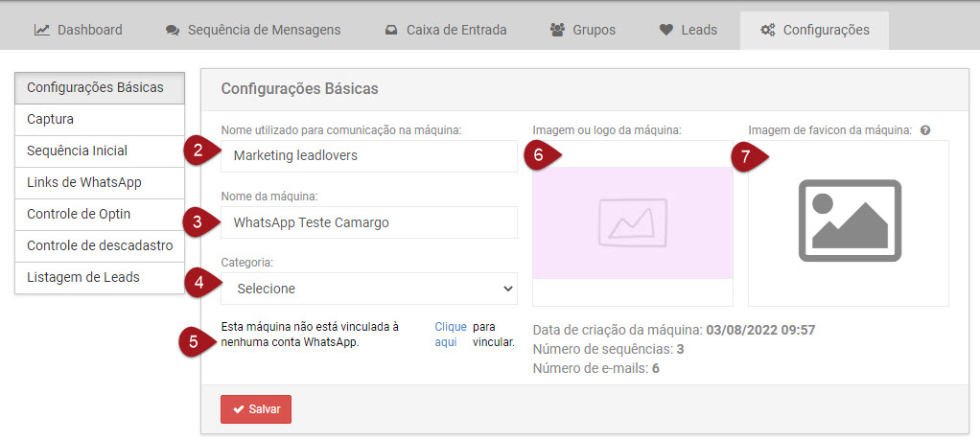
Task: Choose Sequência Inicial from the side menu
Action: 100,151
